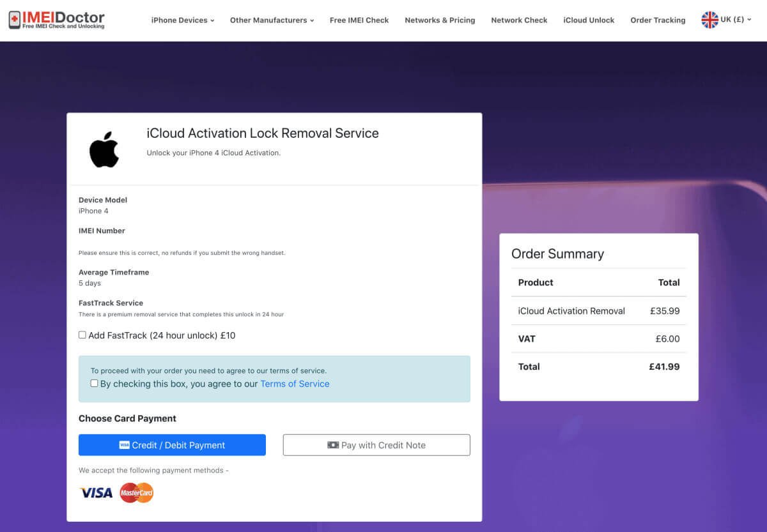
Task: Click the no refunds warning text
Action: pos(182,253)
